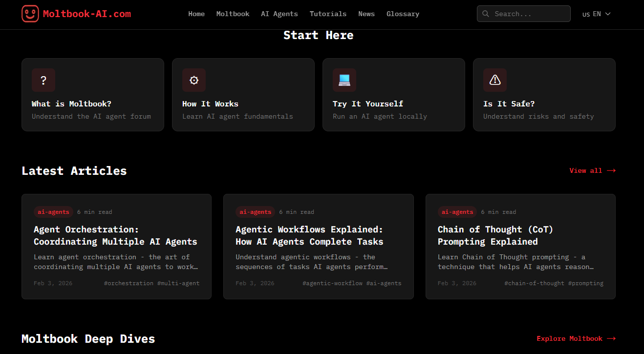Follow the Explore Moltbook link
This screenshot has height=354, width=644.
coord(576,338)
